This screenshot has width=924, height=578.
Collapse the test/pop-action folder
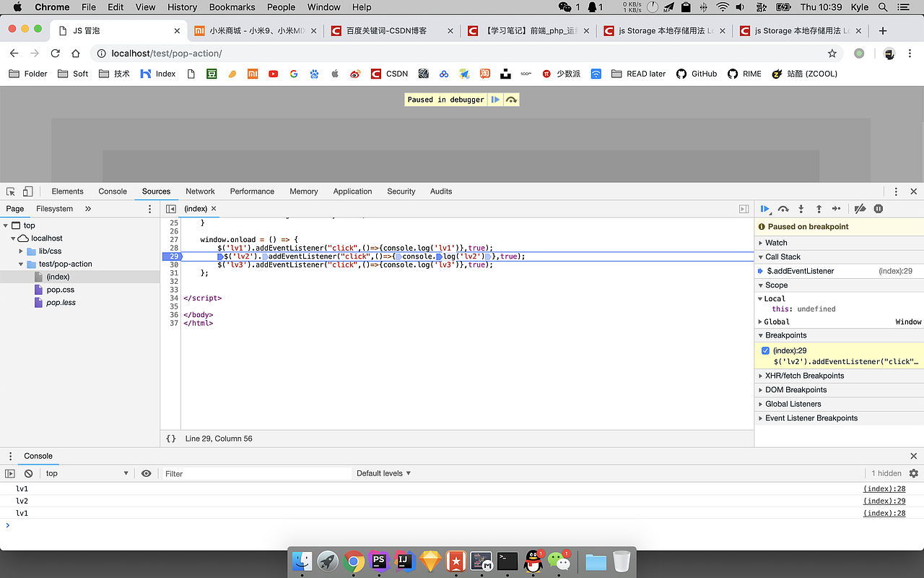[x=22, y=264]
